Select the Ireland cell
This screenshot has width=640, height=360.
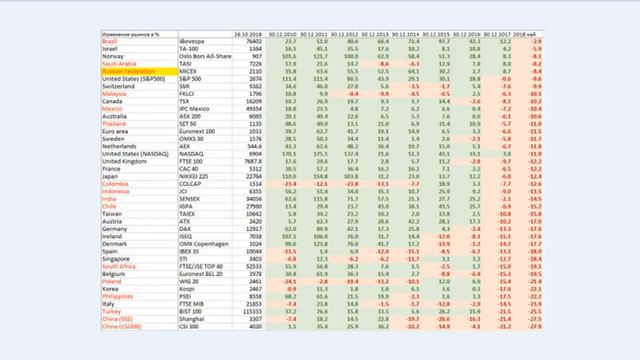[140, 236]
